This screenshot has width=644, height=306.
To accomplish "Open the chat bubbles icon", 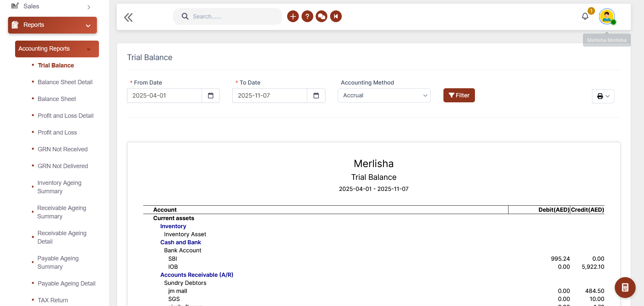I will click(321, 16).
